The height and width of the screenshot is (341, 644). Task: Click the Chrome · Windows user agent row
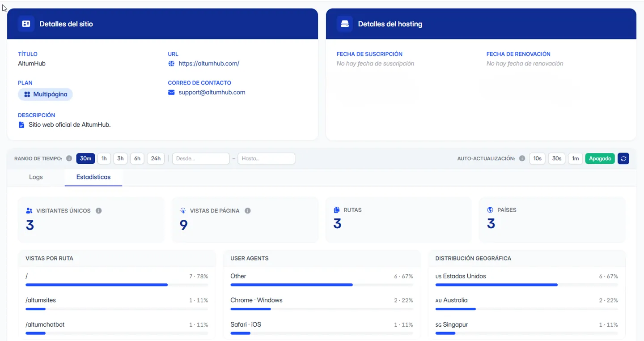(x=322, y=303)
